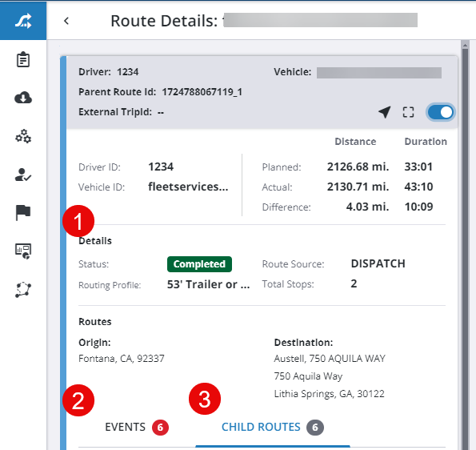Screen dimensions: 476x450
Task: Click the grey child routes count badge
Action: [x=315, y=428]
